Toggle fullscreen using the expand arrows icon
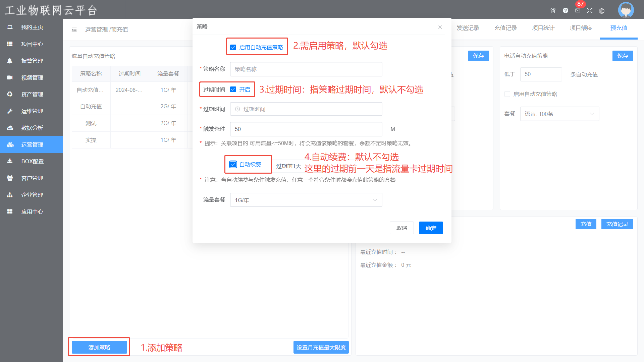Screen dimensions: 644x362 (590, 11)
